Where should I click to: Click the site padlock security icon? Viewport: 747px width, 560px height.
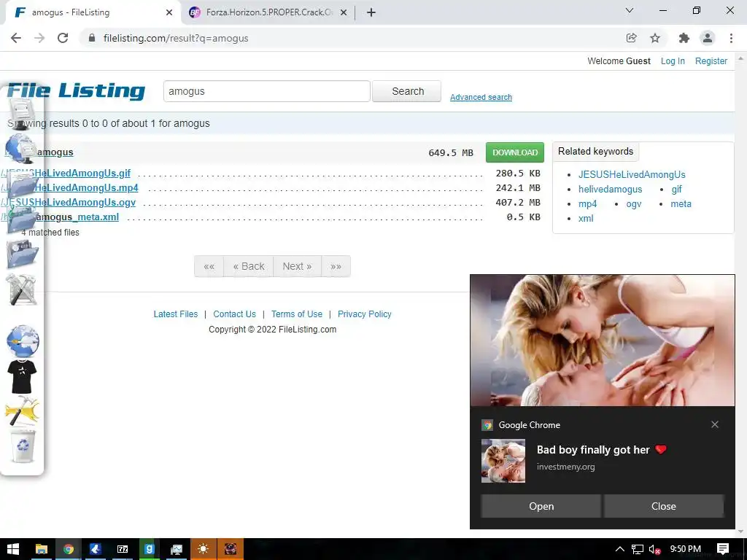pos(92,38)
